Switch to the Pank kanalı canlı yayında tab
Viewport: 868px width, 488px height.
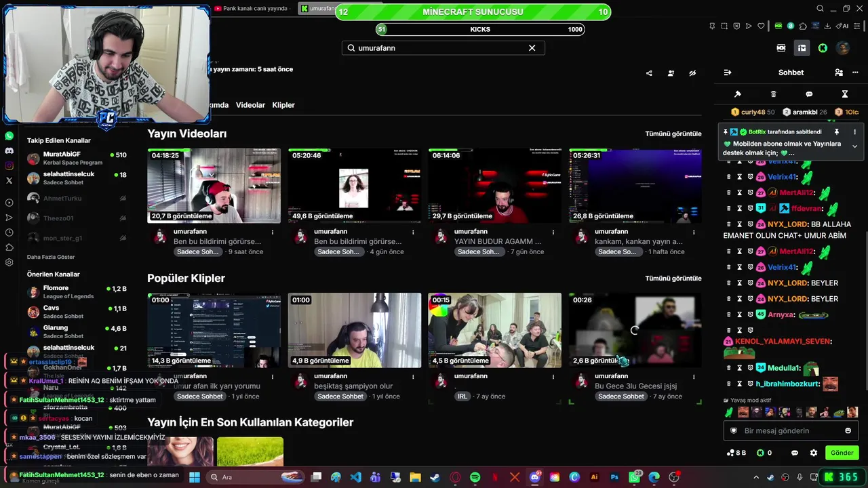251,9
